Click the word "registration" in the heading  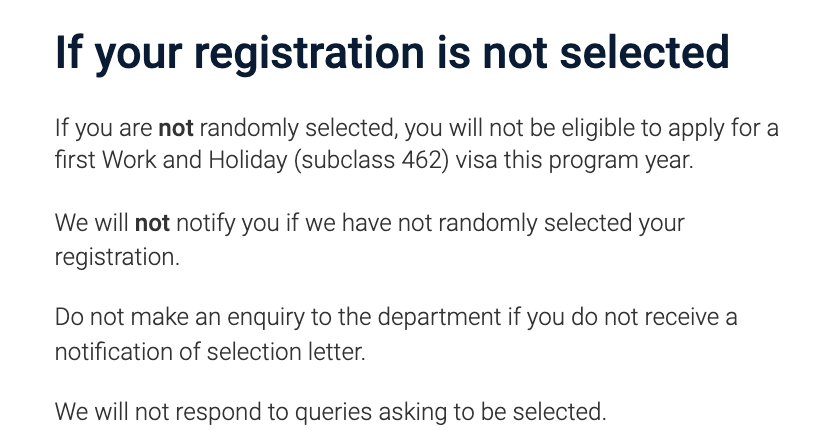point(271,52)
